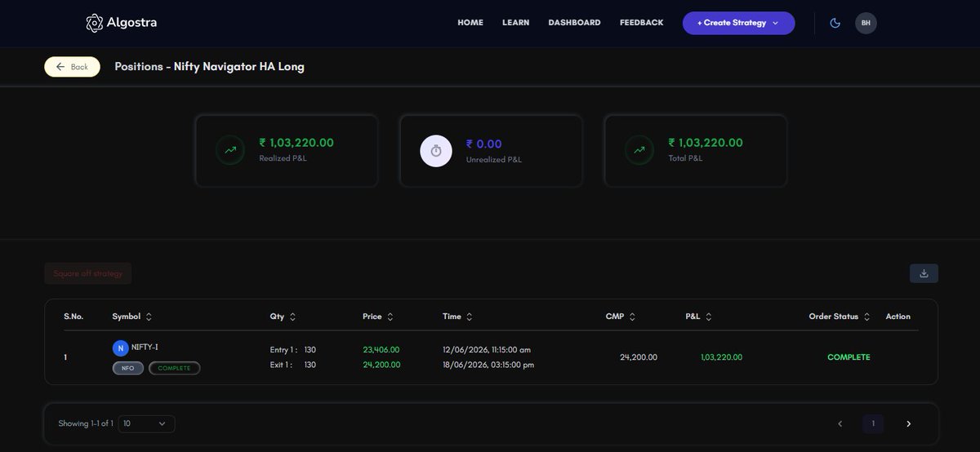Viewport: 980px width, 452px height.
Task: Go to the previous page arrow
Action: 840,423
